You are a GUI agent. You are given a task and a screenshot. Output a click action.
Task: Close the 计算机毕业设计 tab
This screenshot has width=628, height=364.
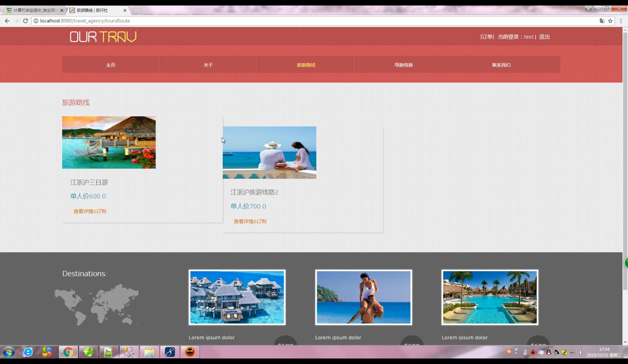[62, 11]
